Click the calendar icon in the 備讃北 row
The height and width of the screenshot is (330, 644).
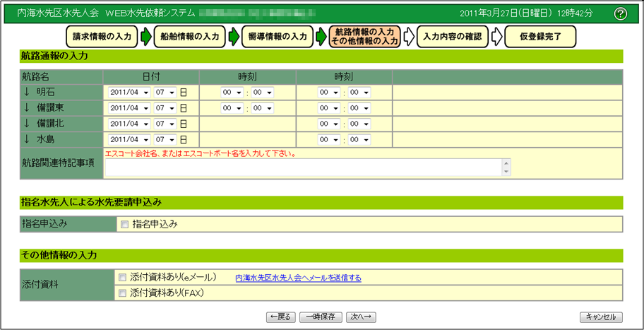tap(183, 124)
